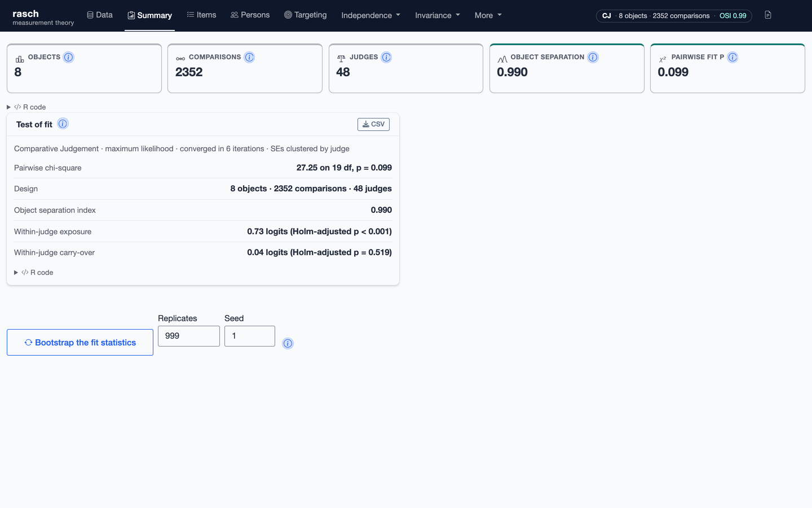
Task: Expand R code above Test of fit
Action: [27, 107]
